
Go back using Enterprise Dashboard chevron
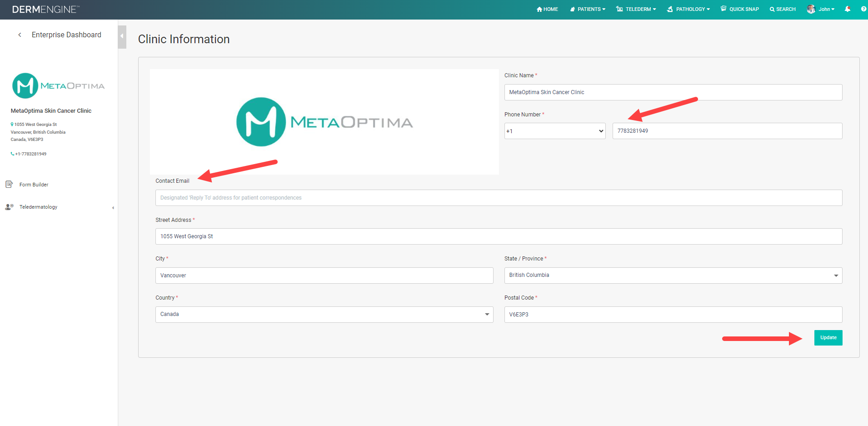pyautogui.click(x=20, y=35)
